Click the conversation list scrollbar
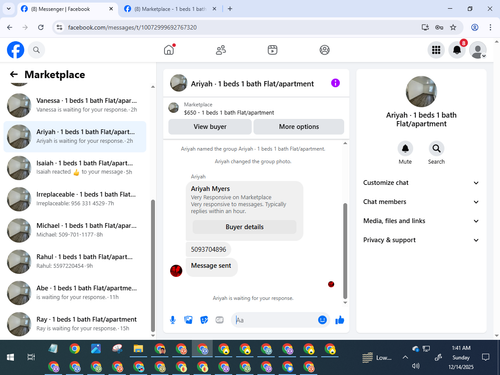500x375 pixels. 153,266
